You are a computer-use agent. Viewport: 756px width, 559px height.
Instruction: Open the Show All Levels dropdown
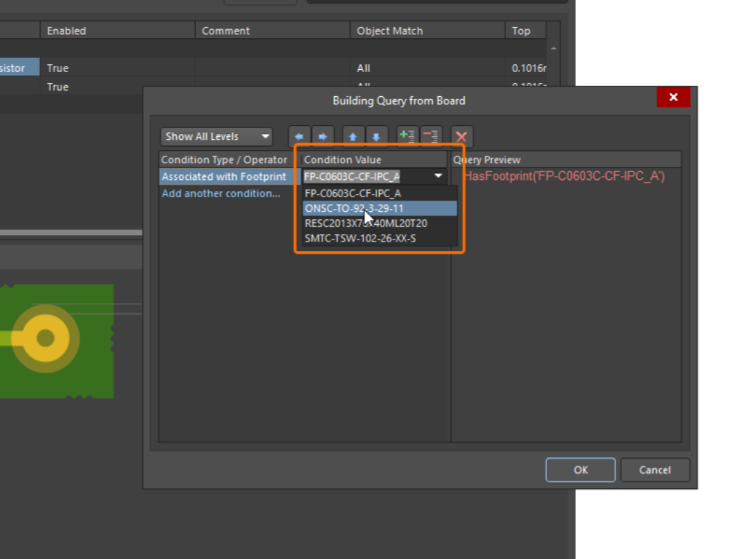216,137
